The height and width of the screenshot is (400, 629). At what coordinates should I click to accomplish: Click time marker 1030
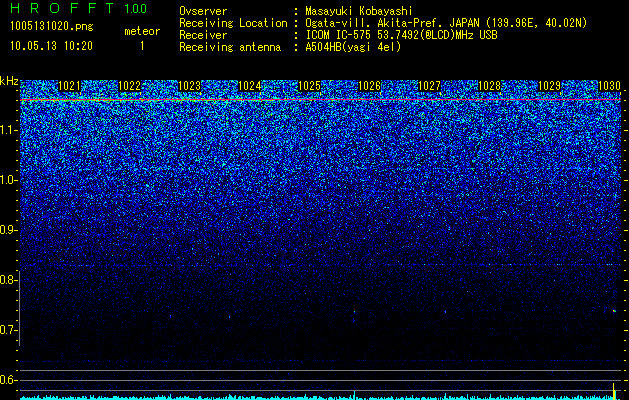(x=609, y=86)
